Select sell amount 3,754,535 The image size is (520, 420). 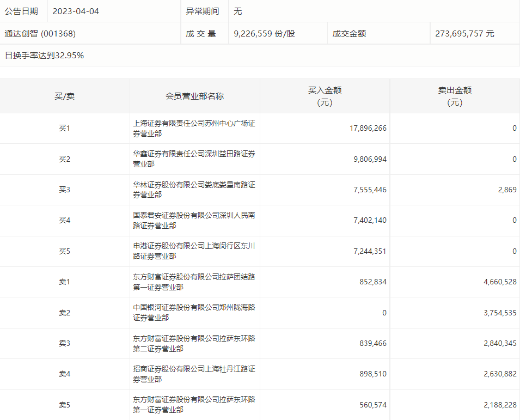pyautogui.click(x=500, y=313)
